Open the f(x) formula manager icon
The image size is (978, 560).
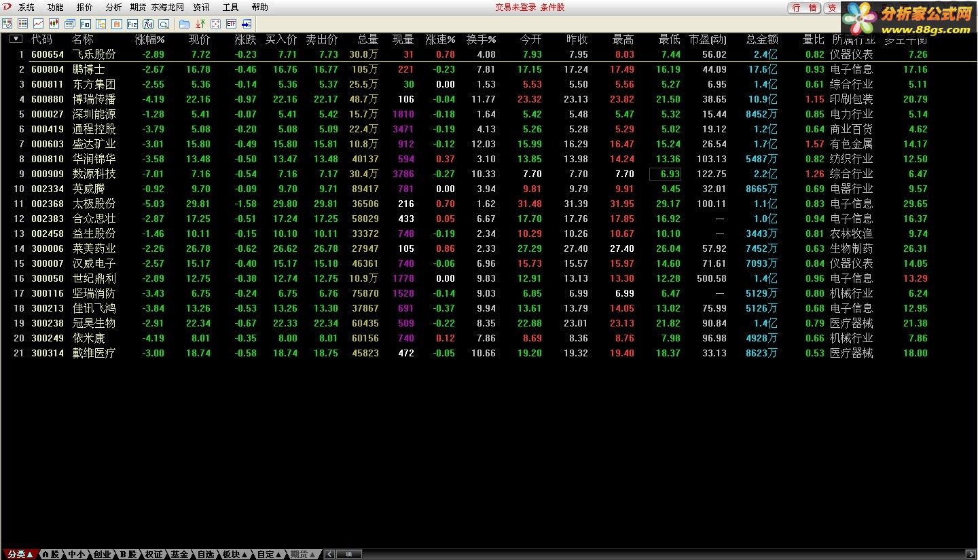[148, 24]
